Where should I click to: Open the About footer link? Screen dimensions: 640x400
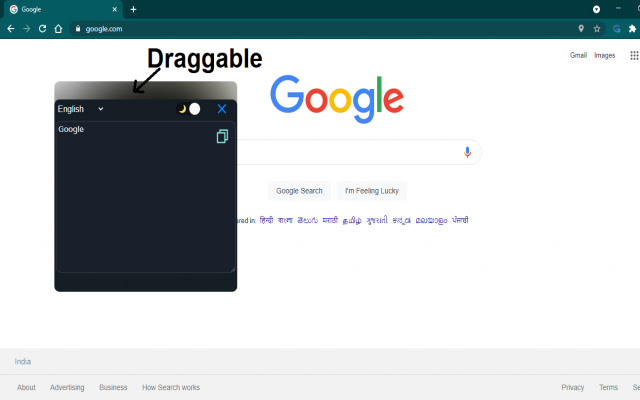point(26,387)
